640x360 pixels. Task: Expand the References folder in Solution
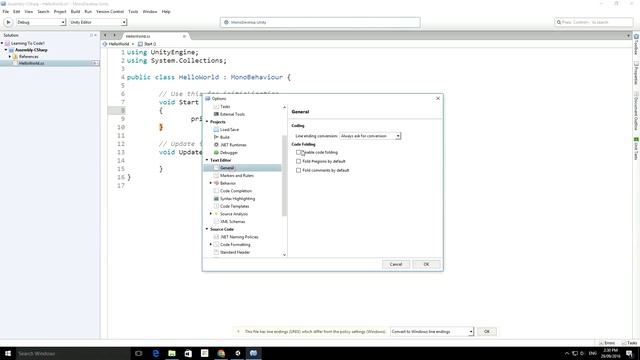10,56
